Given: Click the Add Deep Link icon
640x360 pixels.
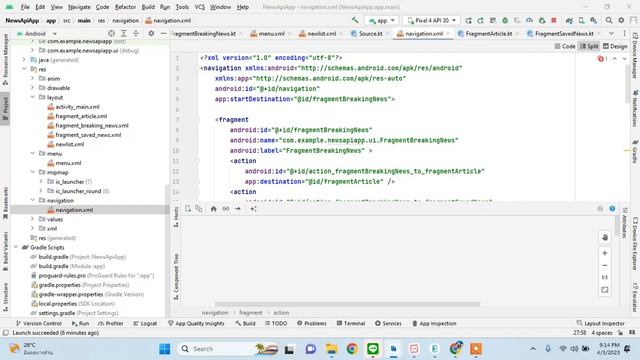Looking at the screenshot, I should click(x=226, y=209).
